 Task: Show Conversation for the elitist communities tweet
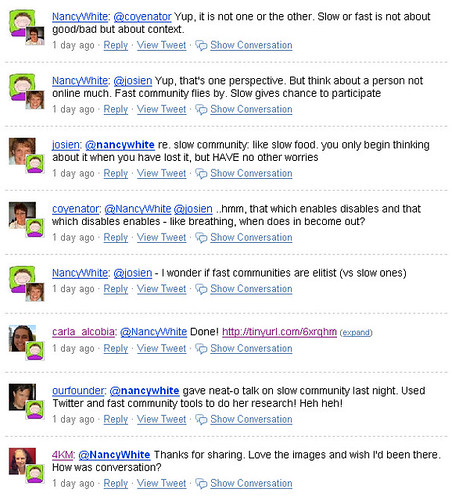tap(251, 289)
